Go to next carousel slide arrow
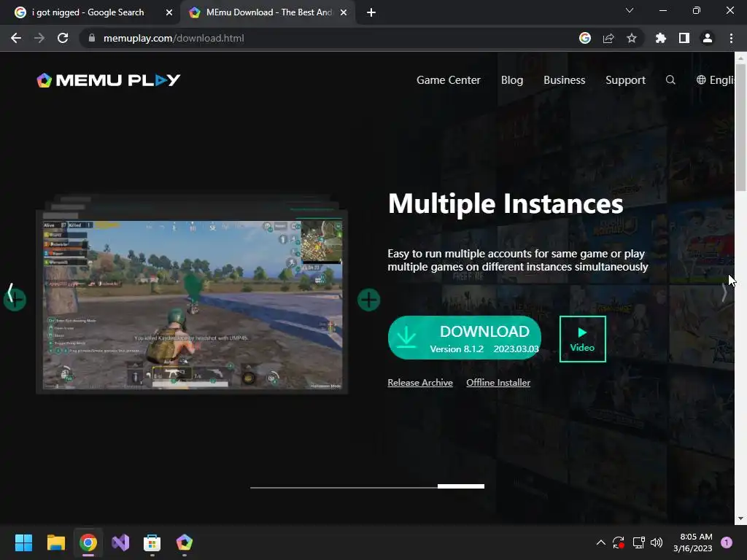The image size is (747, 560). coord(724,292)
